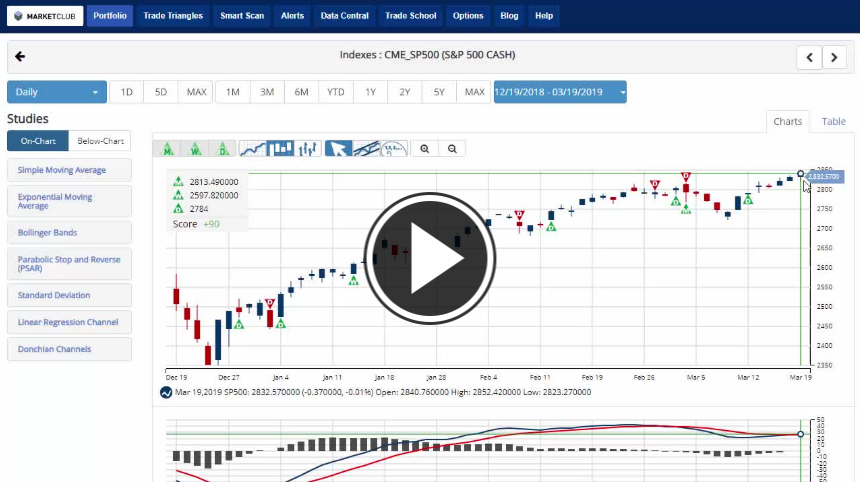This screenshot has height=482, width=860.
Task: Add Standard Deviation study
Action: pyautogui.click(x=70, y=295)
